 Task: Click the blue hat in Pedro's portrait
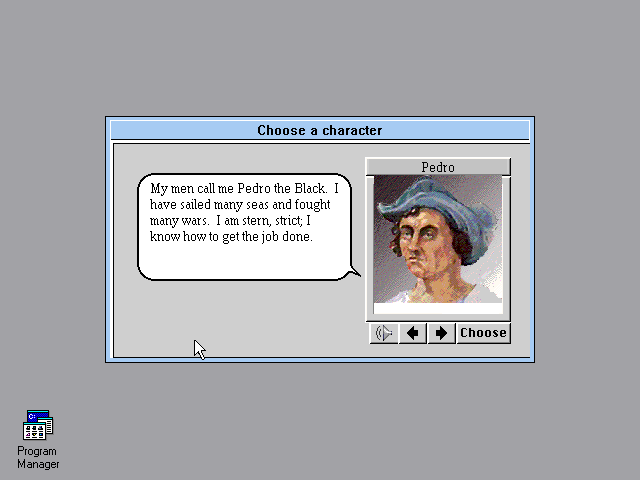click(x=441, y=204)
